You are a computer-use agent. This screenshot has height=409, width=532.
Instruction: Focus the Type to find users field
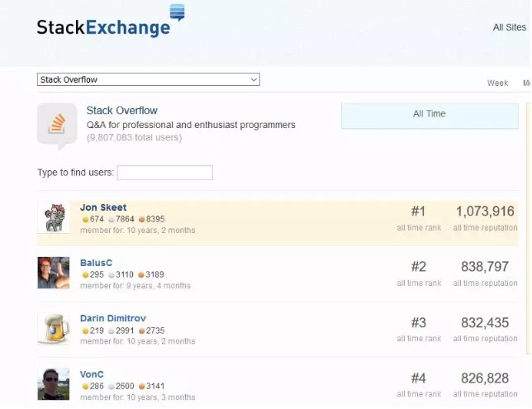coord(164,173)
